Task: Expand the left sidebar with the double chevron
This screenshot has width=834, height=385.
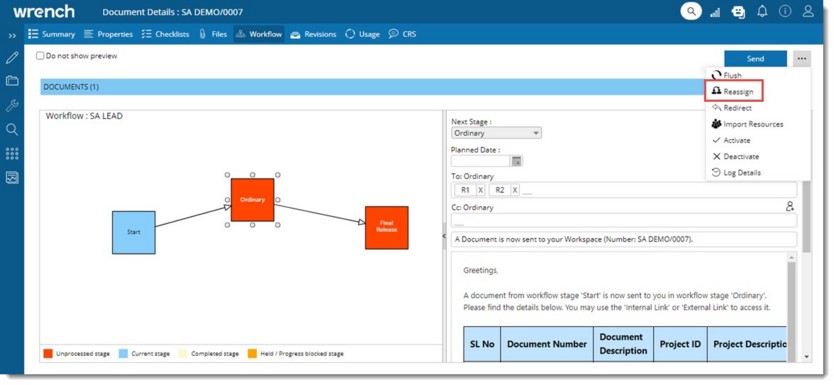Action: (12, 36)
